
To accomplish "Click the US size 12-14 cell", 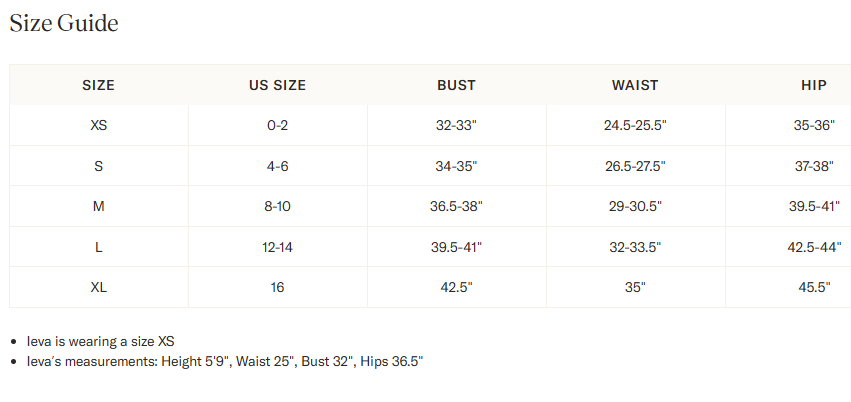I will point(277,247).
